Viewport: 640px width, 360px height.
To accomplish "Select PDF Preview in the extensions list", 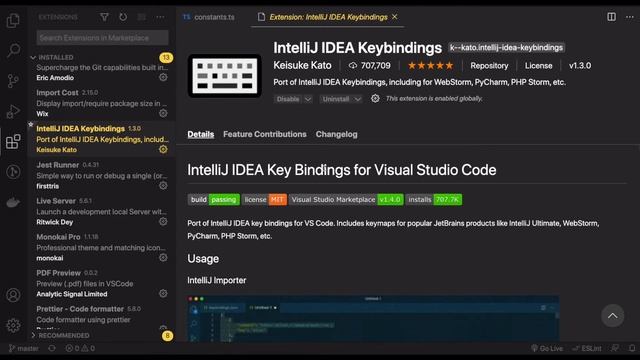I will [x=102, y=283].
